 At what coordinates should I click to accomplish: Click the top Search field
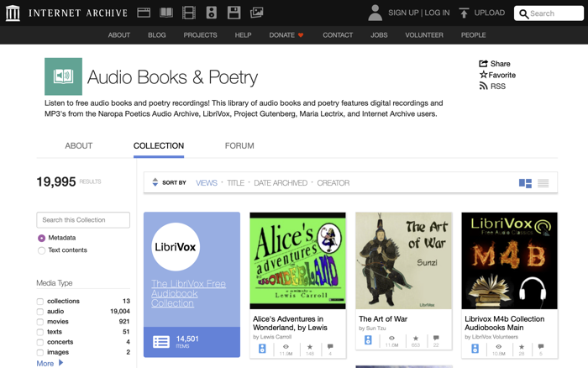coord(549,13)
